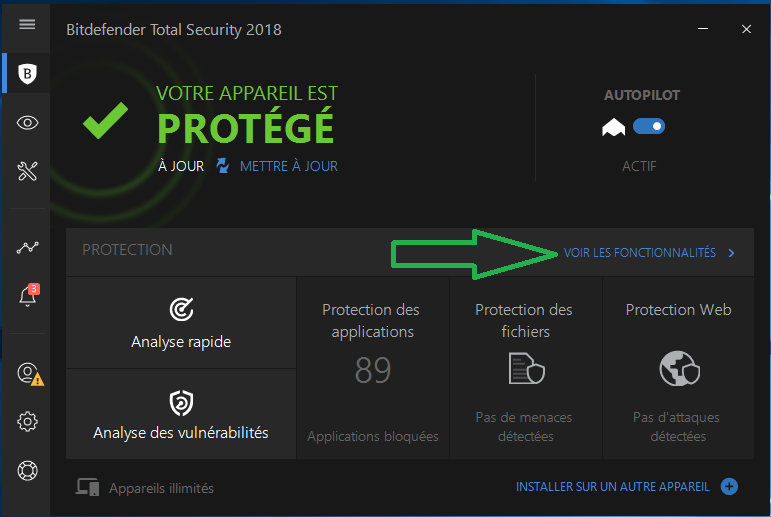Click the PROTECTION section header
The image size is (771, 517).
127,250
